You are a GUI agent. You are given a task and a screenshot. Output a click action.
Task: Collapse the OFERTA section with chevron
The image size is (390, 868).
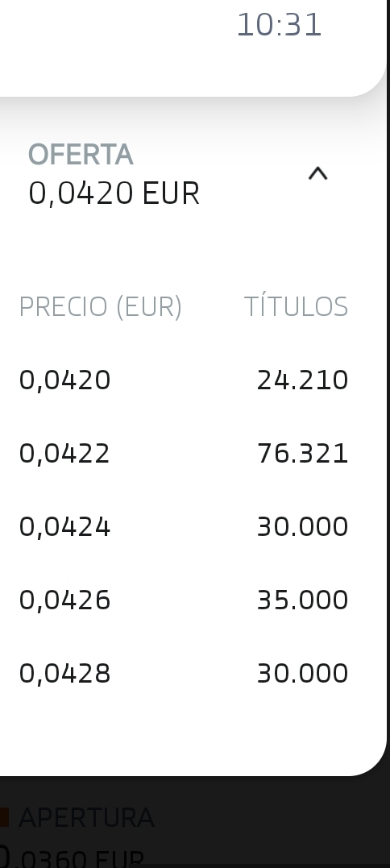point(317,174)
